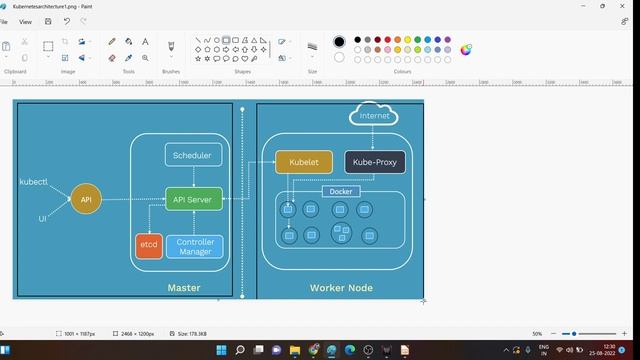Open the File menu
640x360 pixels.
4,22
